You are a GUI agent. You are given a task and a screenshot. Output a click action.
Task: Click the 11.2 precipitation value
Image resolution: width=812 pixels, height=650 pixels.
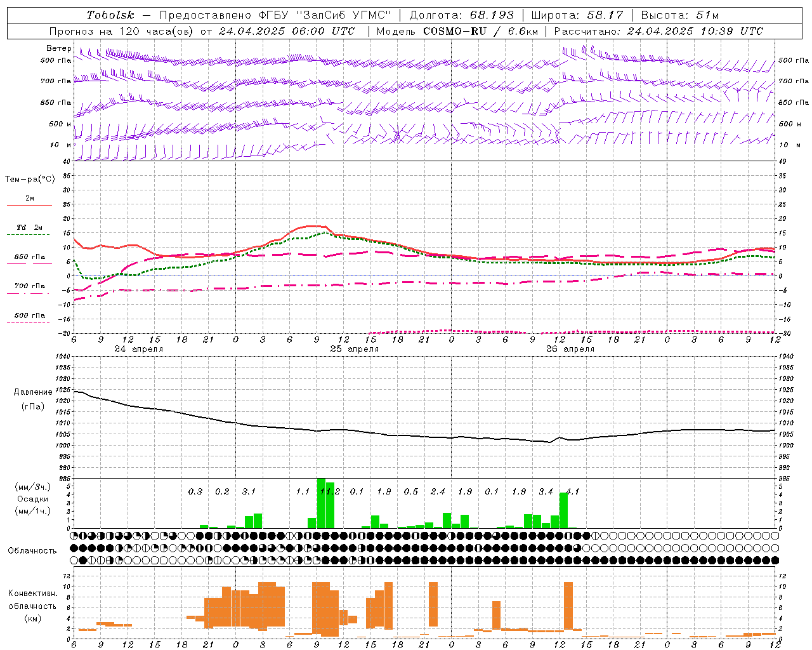tap(331, 491)
